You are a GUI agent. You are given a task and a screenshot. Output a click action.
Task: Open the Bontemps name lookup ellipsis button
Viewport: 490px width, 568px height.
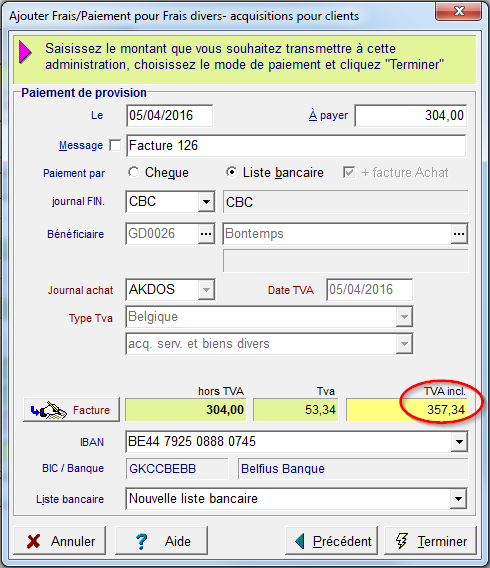pos(459,234)
